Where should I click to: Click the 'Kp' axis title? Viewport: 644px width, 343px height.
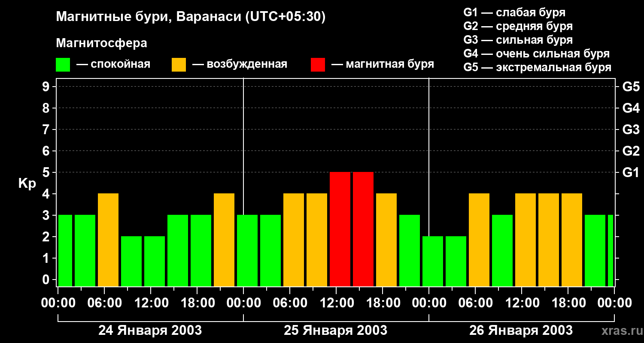pyautogui.click(x=27, y=183)
